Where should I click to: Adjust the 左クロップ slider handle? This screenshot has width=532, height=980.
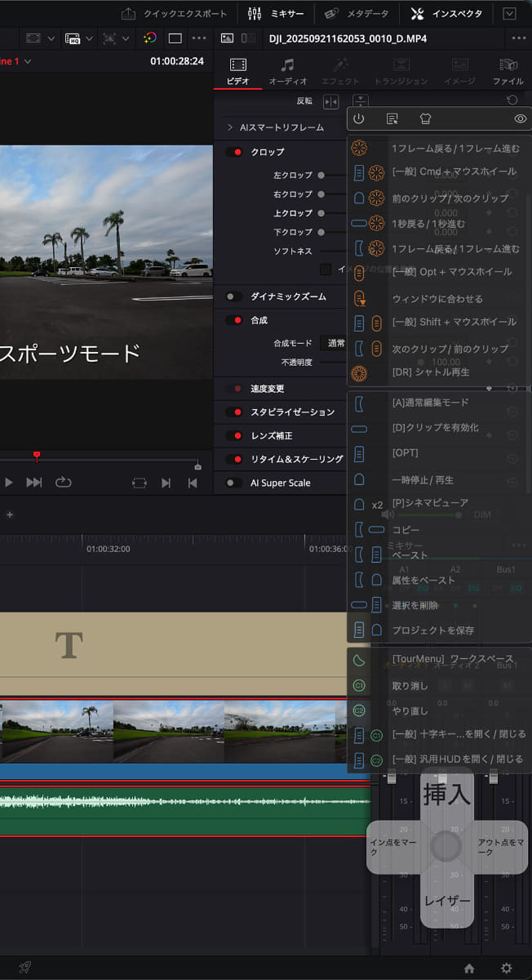(x=321, y=175)
